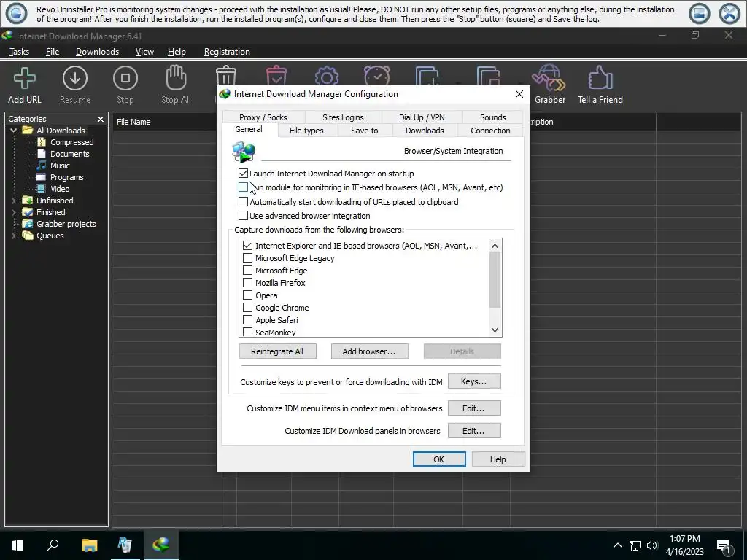Confirm configuration with OK

coord(438,459)
